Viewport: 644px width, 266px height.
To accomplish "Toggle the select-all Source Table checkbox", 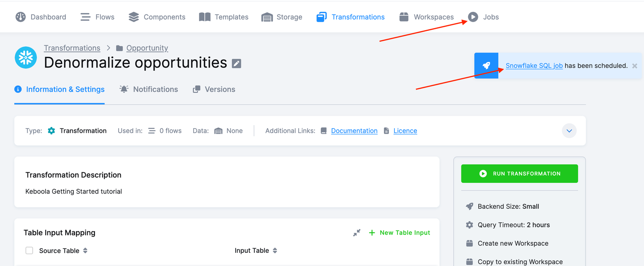I will tap(29, 251).
